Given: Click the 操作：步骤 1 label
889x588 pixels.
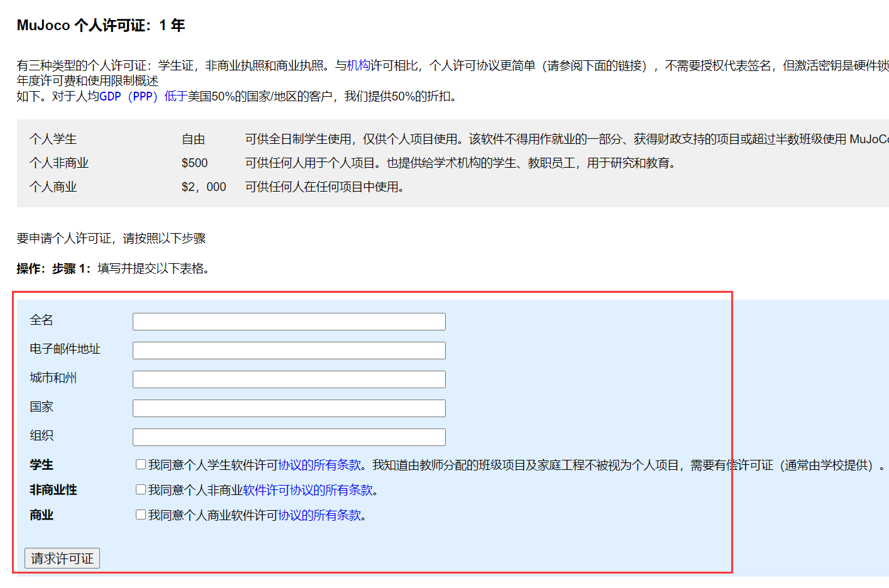Looking at the screenshot, I should (54, 269).
